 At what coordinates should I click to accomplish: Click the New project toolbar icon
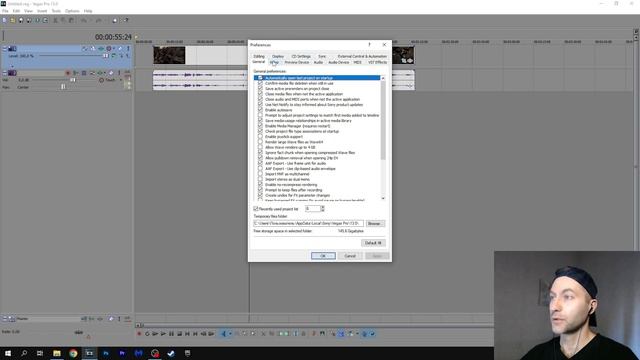coord(4,20)
